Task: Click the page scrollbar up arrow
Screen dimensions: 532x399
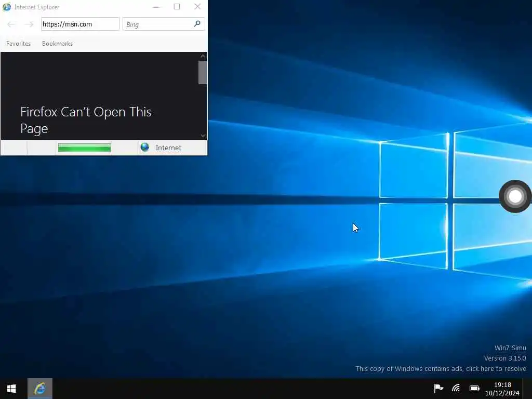Action: (x=203, y=56)
